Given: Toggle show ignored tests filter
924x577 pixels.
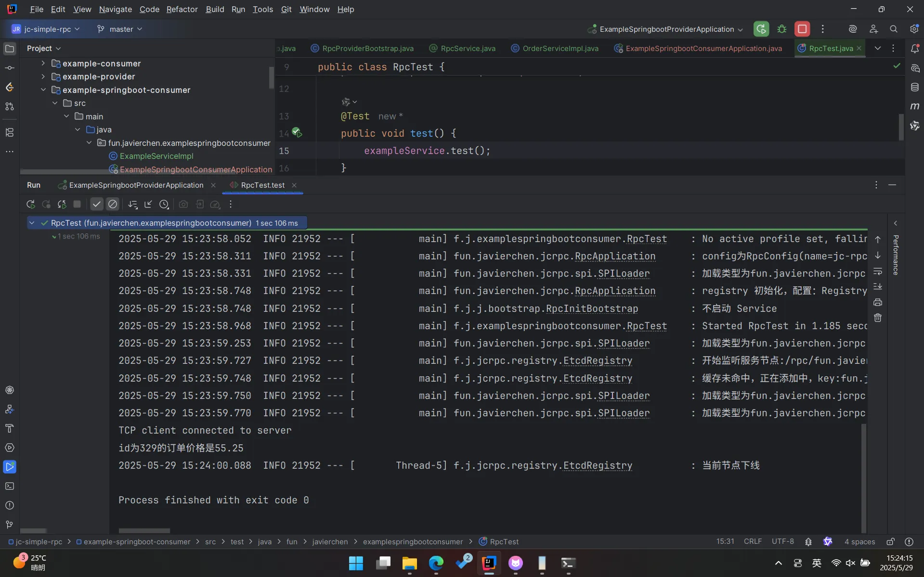Looking at the screenshot, I should pyautogui.click(x=113, y=205).
